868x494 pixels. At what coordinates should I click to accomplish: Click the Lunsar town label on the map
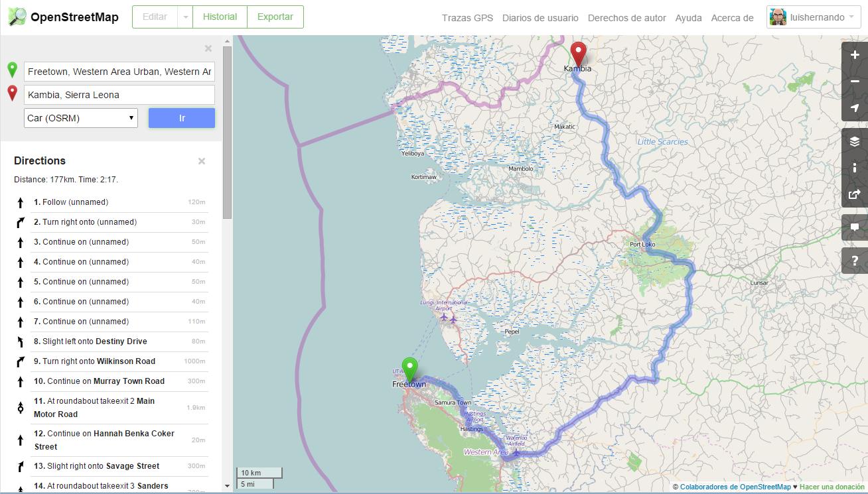(759, 282)
